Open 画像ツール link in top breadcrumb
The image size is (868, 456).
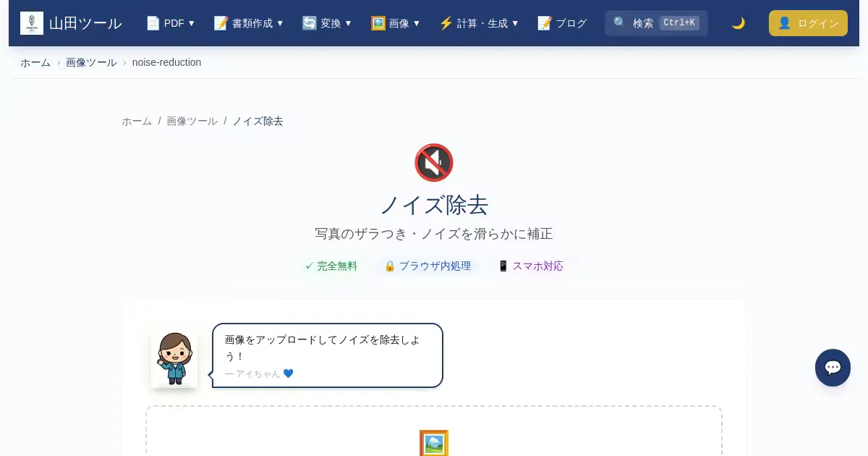point(91,62)
